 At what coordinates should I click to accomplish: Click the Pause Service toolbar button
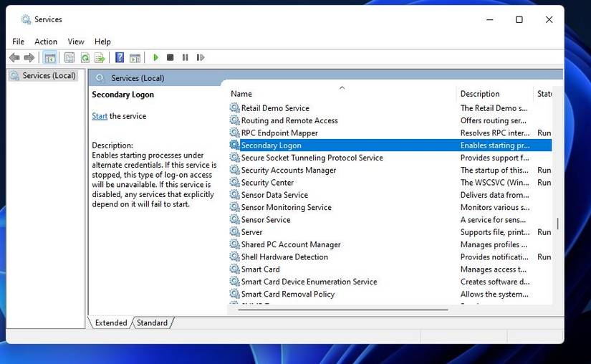tap(186, 57)
